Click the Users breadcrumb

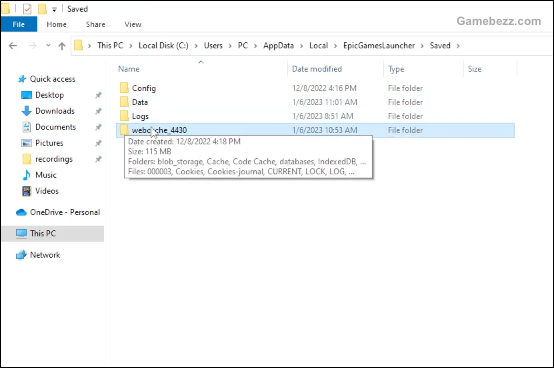213,46
